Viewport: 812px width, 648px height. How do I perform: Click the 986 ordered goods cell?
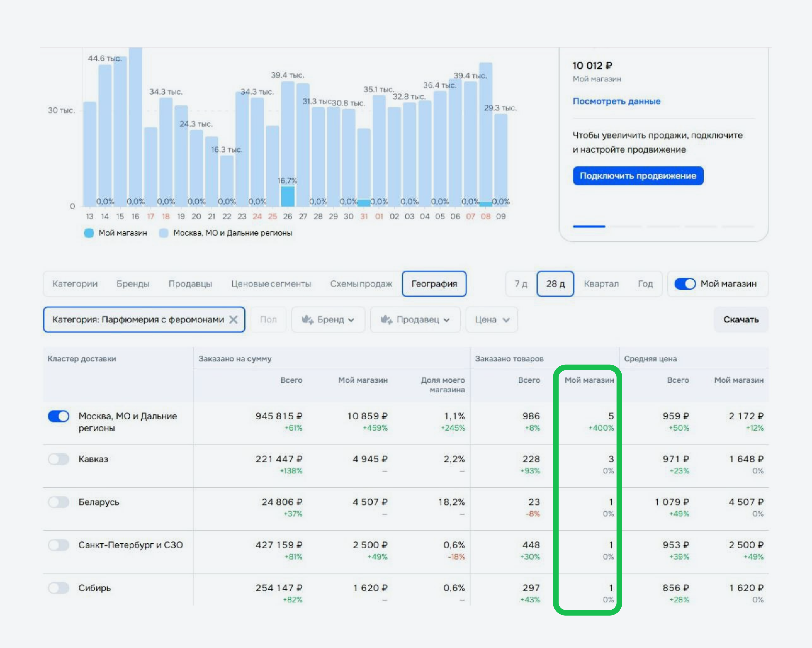(x=531, y=416)
